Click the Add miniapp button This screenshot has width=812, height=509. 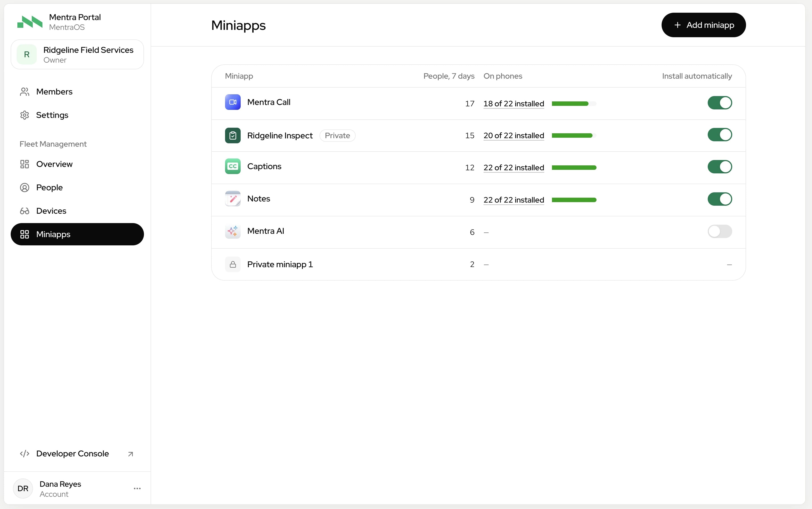pyautogui.click(x=703, y=25)
